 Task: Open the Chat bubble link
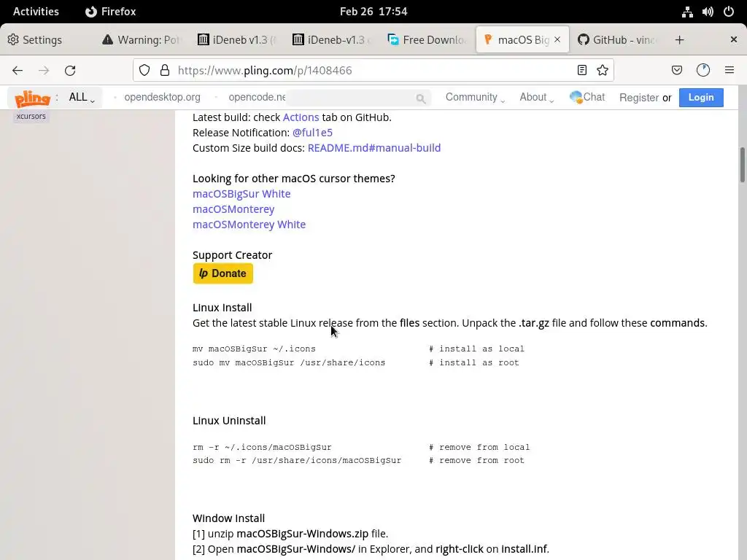587,97
